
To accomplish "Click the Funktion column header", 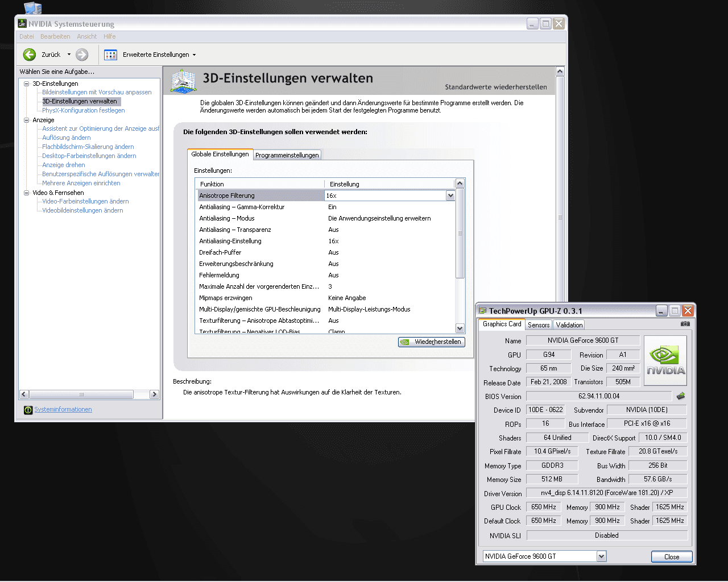I will pyautogui.click(x=260, y=184).
